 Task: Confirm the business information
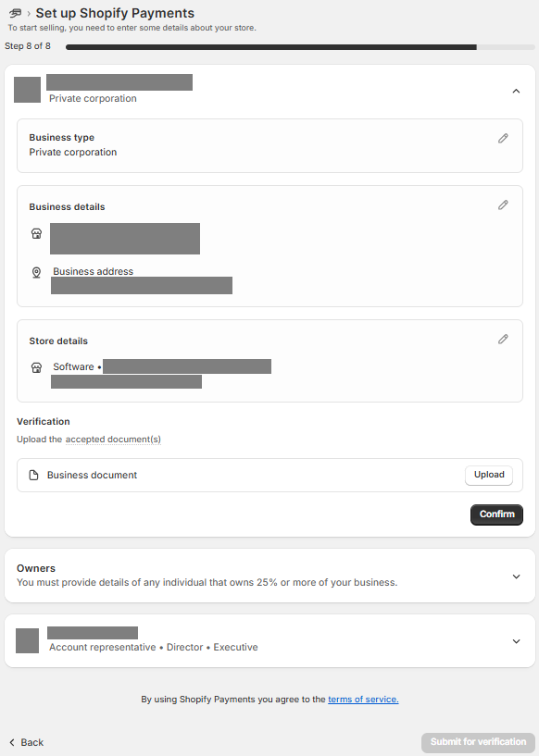[496, 514]
